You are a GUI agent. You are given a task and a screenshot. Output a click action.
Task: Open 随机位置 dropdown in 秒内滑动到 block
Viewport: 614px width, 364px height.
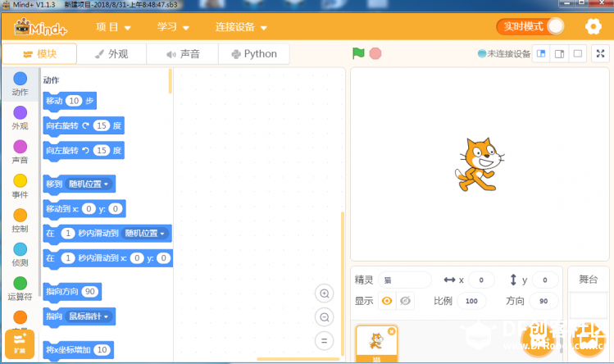(145, 233)
